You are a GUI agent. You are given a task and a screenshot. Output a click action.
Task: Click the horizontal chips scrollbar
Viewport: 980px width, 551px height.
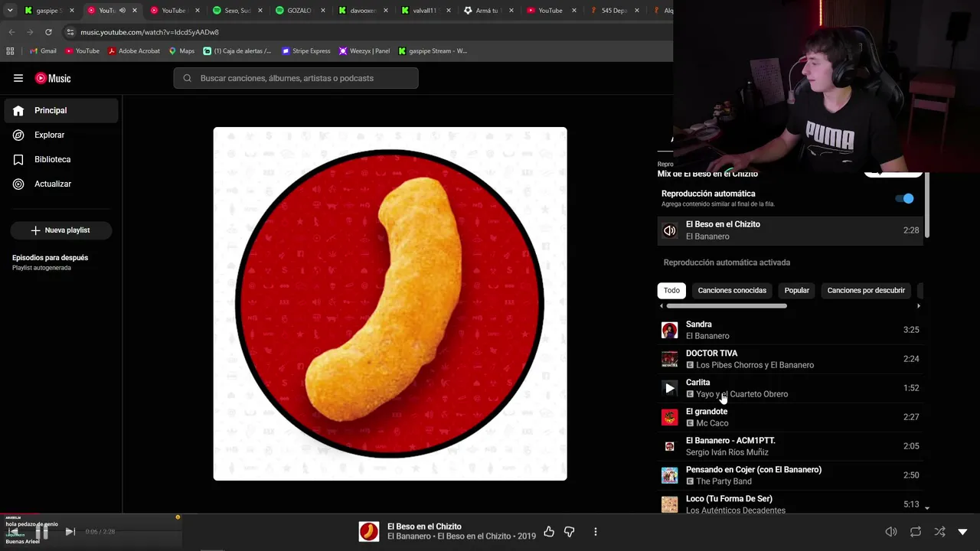pos(727,306)
